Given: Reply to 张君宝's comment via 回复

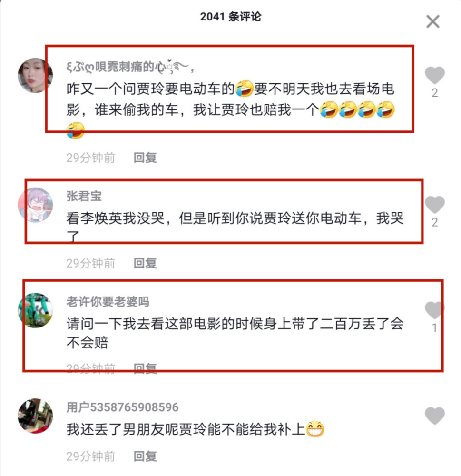Looking at the screenshot, I should pos(145,263).
